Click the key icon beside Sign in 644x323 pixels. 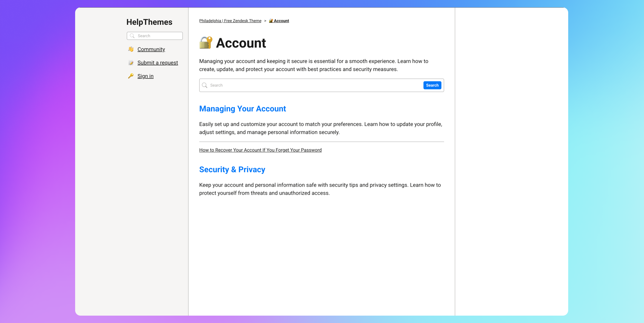click(131, 76)
